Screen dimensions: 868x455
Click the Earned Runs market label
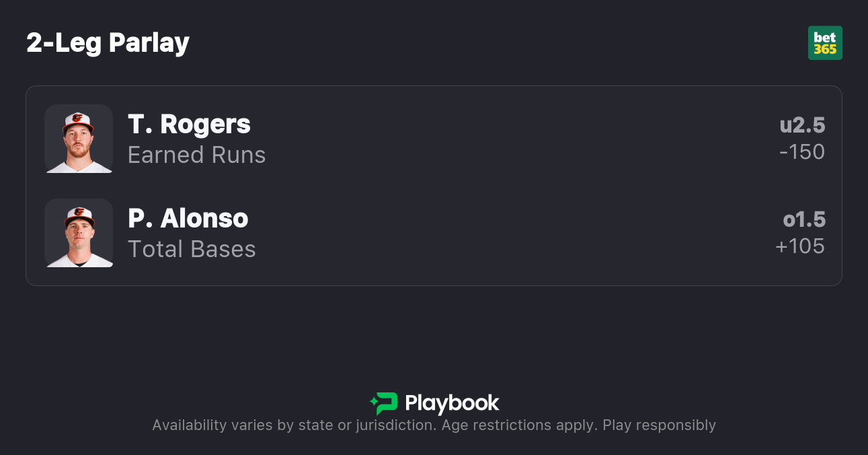point(196,155)
